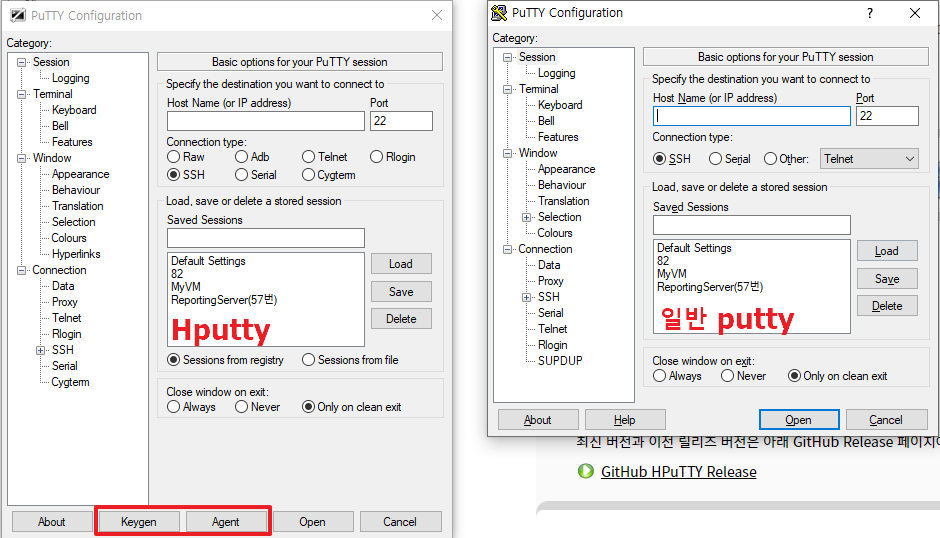This screenshot has height=538, width=940.
Task: Expand Selection node in right PuTTY tree
Action: (526, 217)
